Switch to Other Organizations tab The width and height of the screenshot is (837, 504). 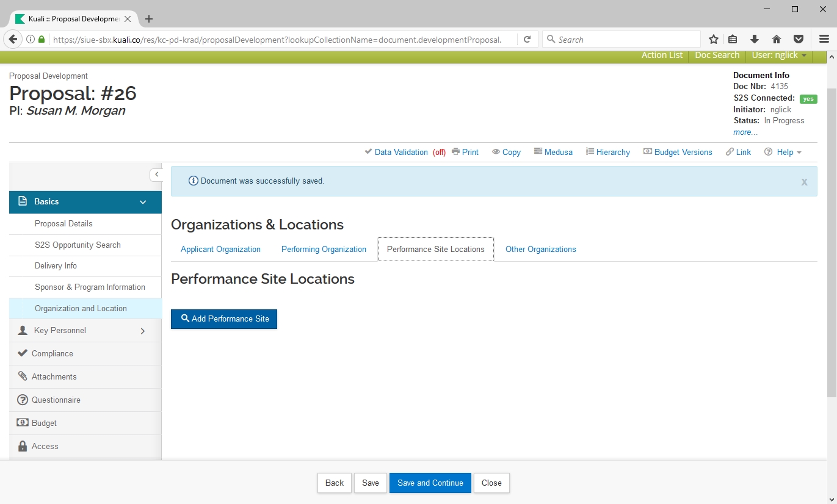coord(540,249)
